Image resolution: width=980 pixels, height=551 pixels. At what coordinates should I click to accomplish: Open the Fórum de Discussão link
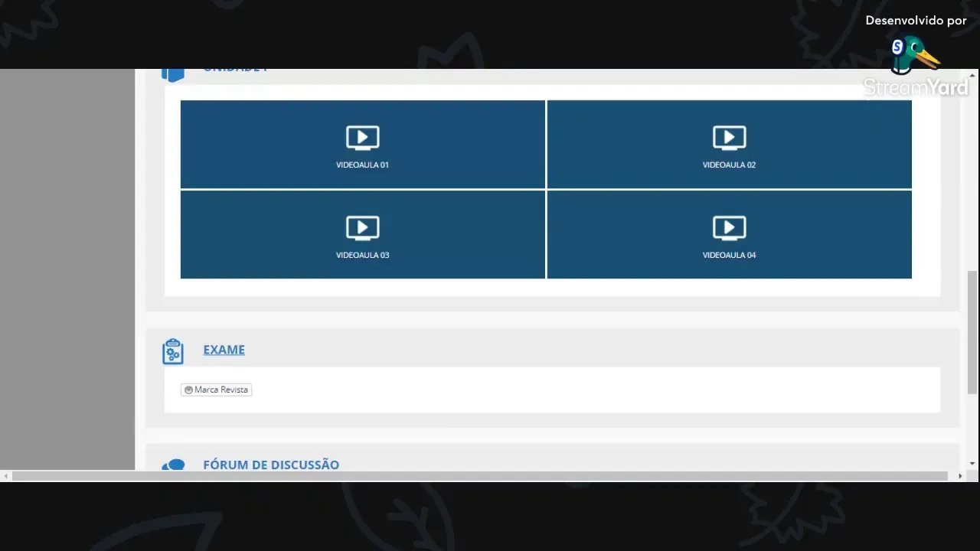(x=271, y=465)
